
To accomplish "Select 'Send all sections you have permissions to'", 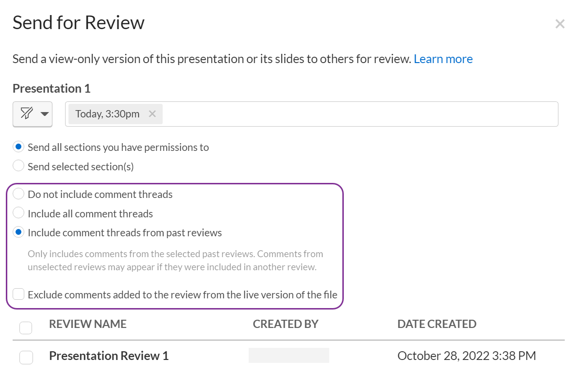I will [x=18, y=147].
